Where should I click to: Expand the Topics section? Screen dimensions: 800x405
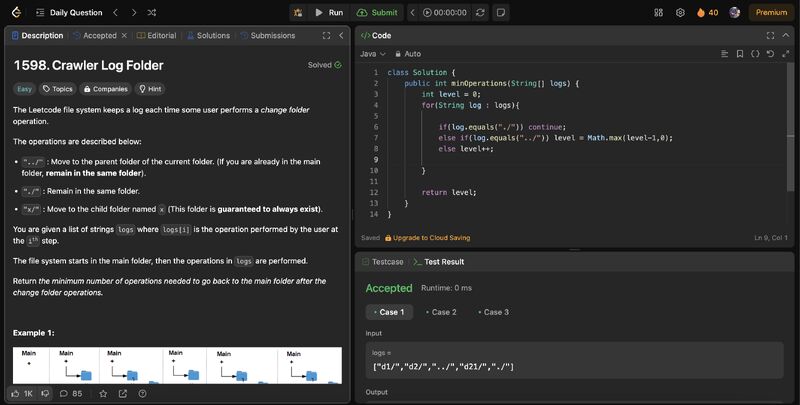pyautogui.click(x=56, y=88)
